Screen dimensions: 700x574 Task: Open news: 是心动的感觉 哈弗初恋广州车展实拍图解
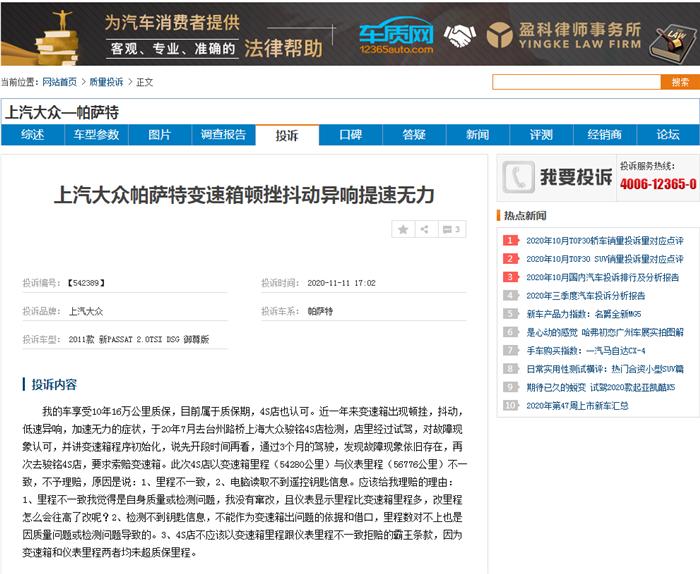(x=604, y=333)
